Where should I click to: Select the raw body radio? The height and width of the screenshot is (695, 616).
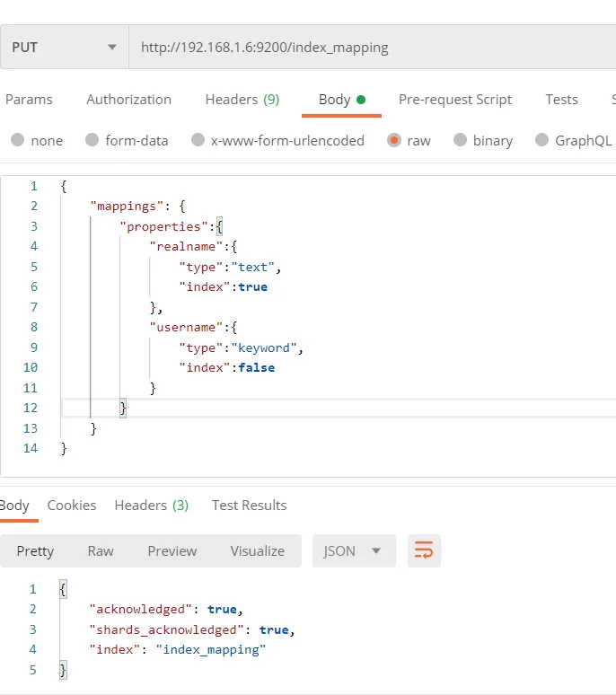(394, 140)
